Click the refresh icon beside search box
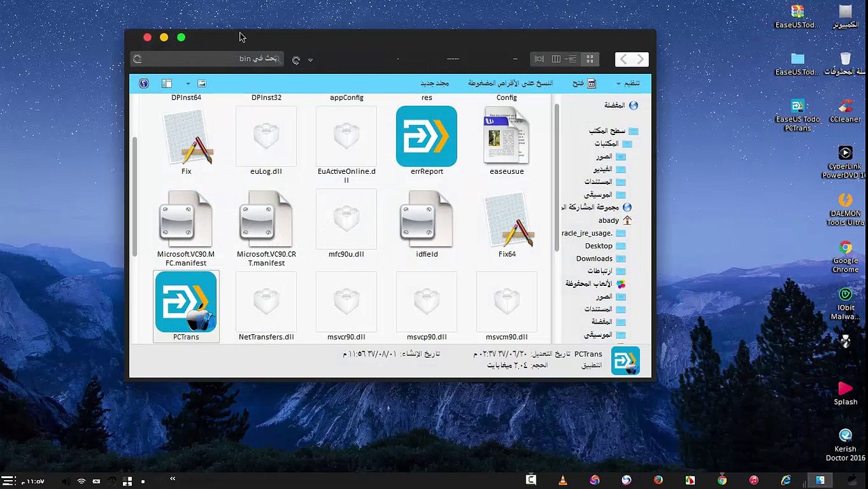 (x=296, y=60)
